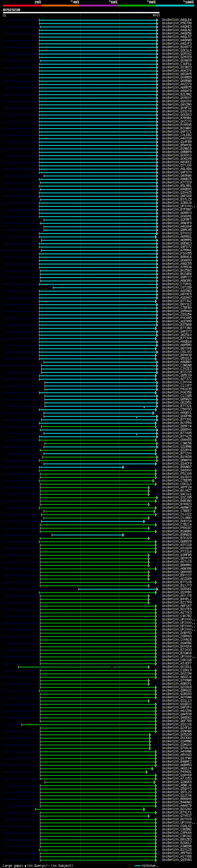Click hit label UniRef100_A1WVB6

[x=177, y=643]
